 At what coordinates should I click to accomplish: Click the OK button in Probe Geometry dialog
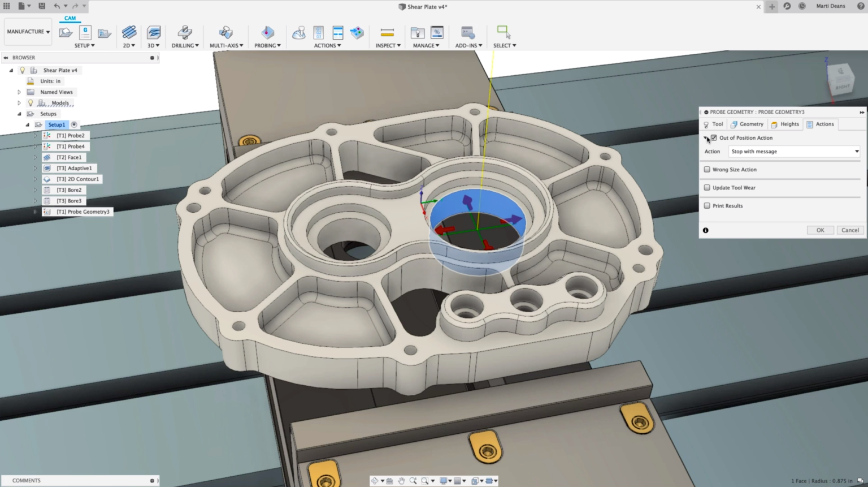pyautogui.click(x=820, y=230)
